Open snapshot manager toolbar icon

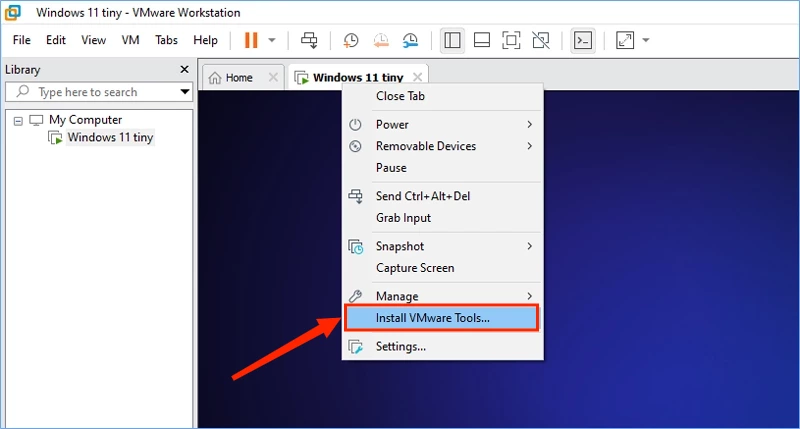coord(410,40)
